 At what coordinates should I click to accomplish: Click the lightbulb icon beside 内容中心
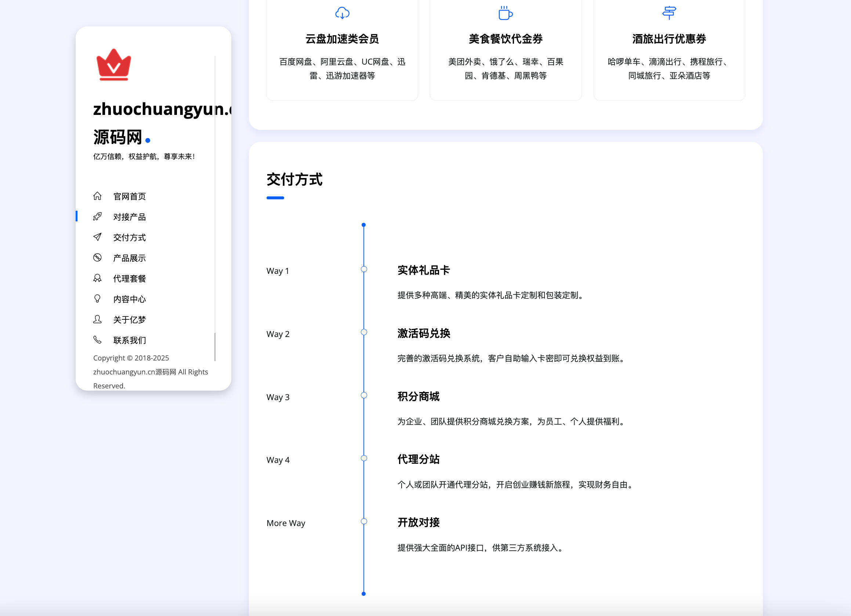(x=98, y=298)
